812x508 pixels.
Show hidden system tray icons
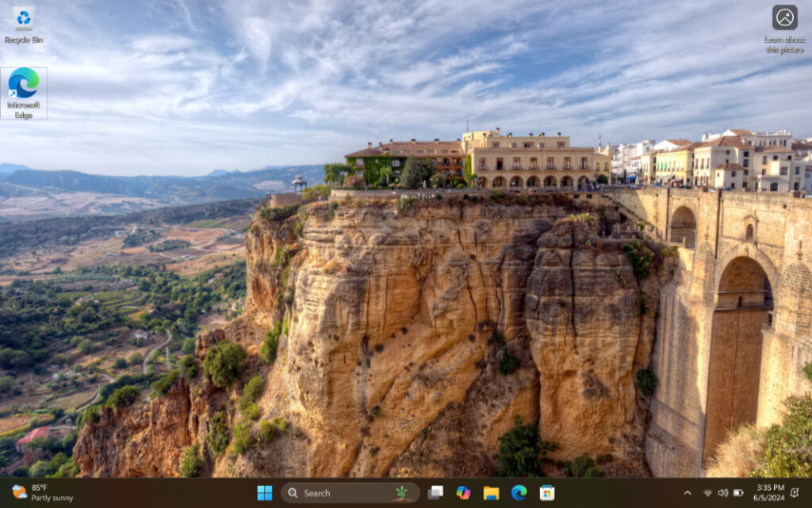(x=689, y=492)
